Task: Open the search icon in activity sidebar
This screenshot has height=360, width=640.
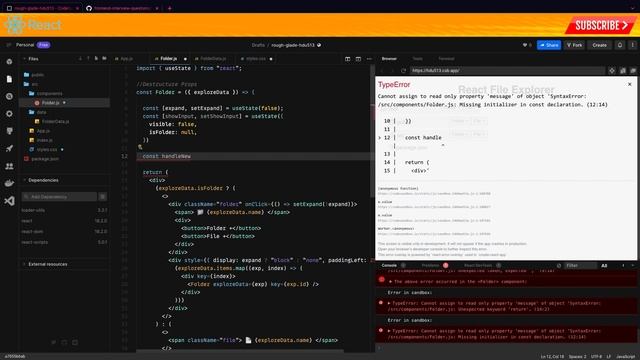Action: (9, 96)
